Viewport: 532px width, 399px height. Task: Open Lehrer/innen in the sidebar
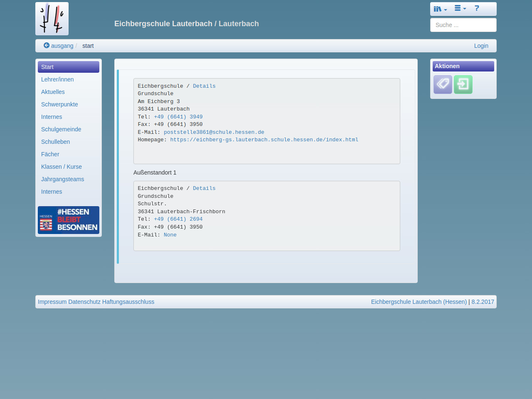57,79
